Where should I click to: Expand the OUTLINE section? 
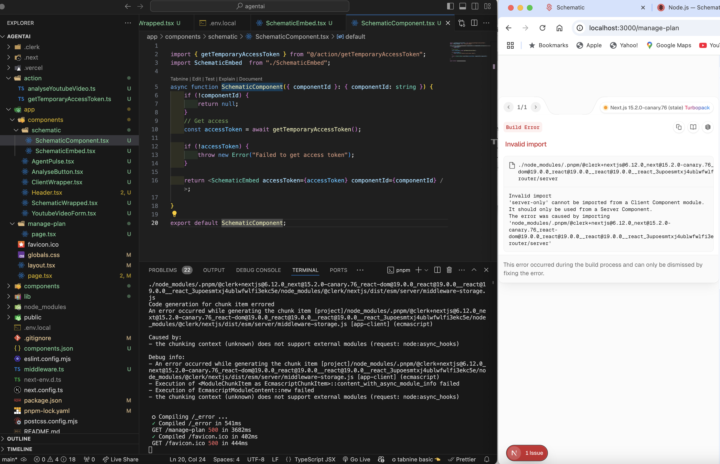(x=18, y=439)
